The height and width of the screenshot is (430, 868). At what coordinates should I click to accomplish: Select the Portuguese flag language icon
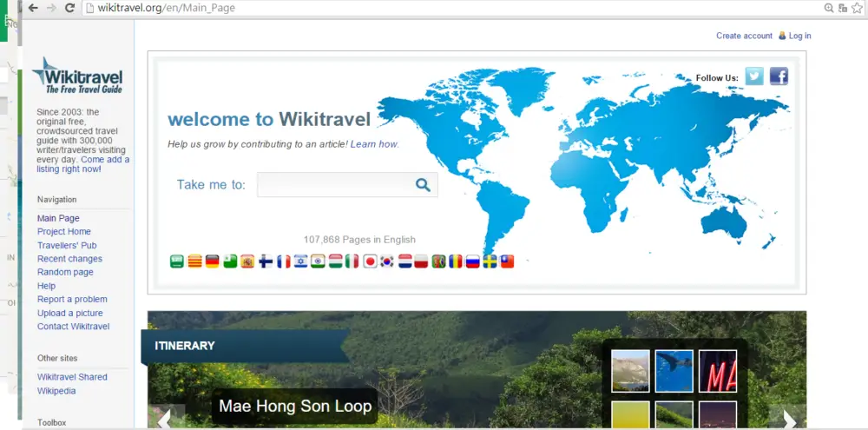(x=439, y=261)
